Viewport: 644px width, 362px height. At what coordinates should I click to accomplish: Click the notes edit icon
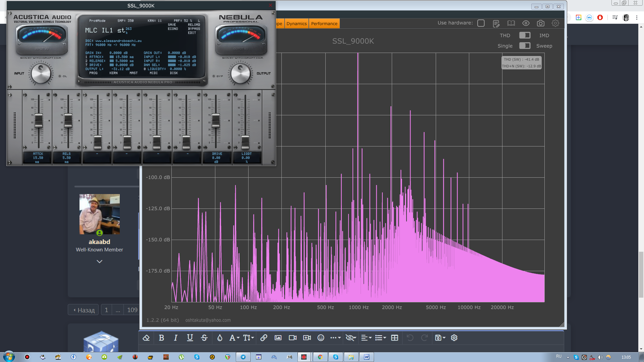pyautogui.click(x=496, y=23)
